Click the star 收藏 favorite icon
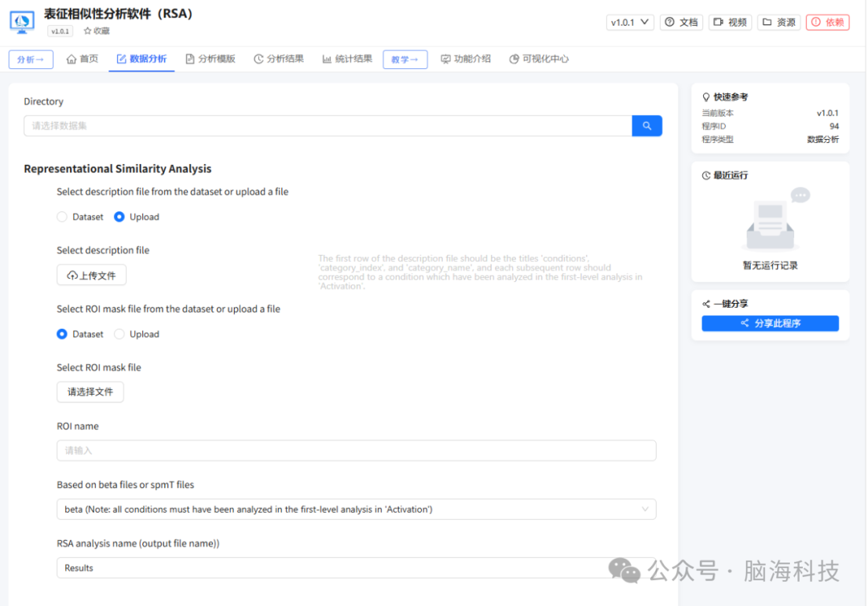The height and width of the screenshot is (606, 868). (x=87, y=31)
